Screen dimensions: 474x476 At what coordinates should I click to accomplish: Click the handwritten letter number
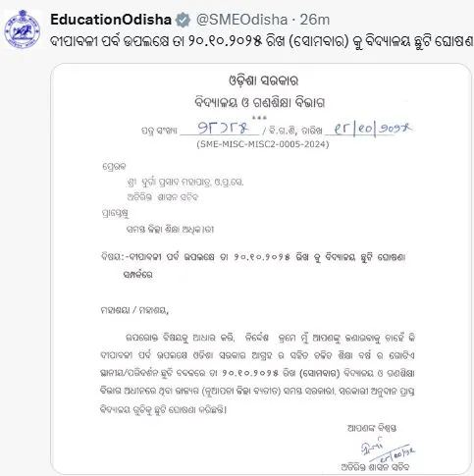[223, 128]
